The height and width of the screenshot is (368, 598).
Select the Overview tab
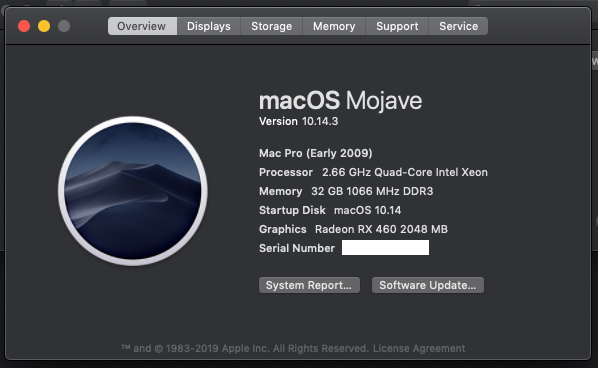[x=142, y=26]
